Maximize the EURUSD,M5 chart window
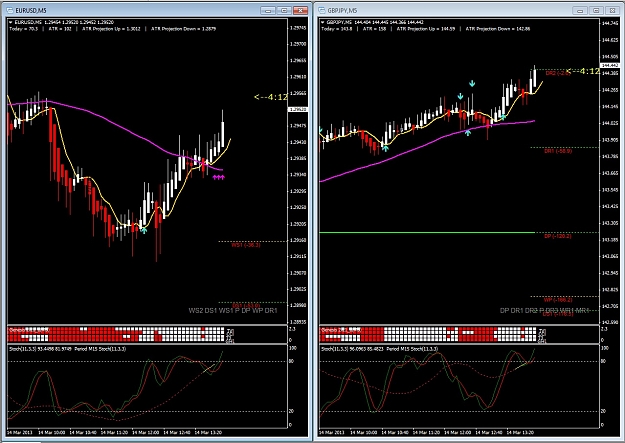Viewport: 625px width, 443px height. (284, 10)
